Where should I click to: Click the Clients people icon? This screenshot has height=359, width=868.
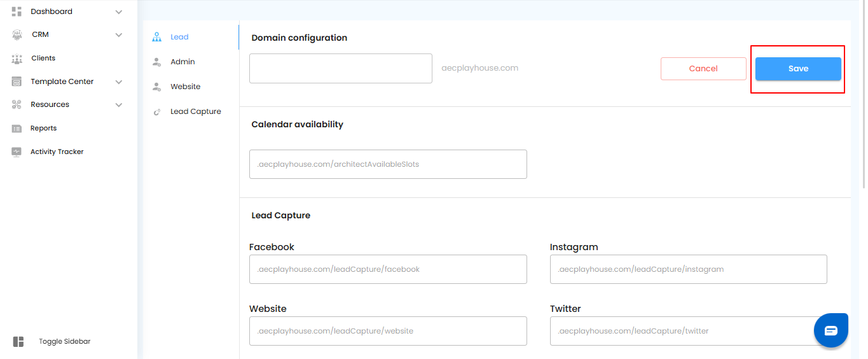pos(17,59)
